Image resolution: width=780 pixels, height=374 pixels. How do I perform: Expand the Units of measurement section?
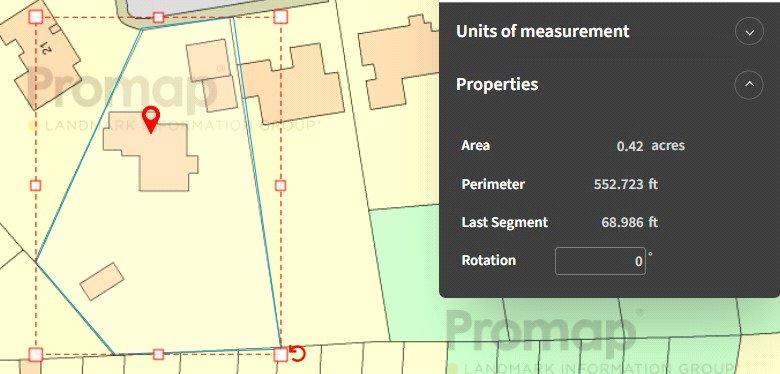point(749,31)
